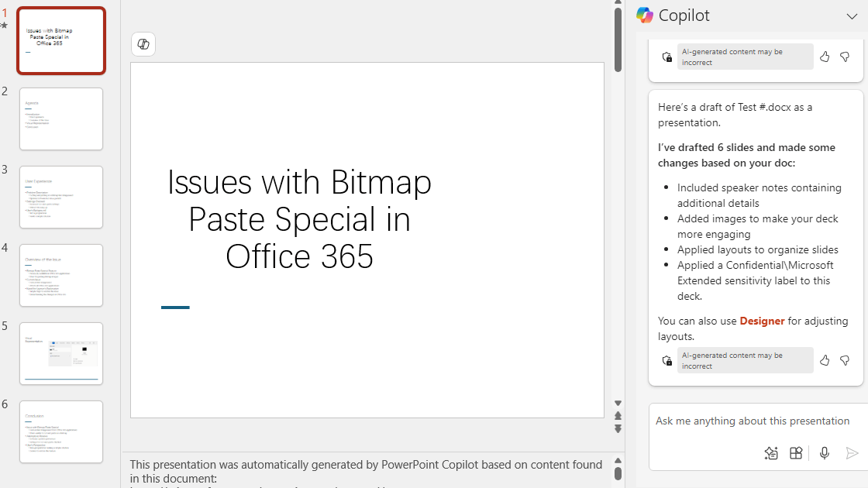
Task: Select slide 4 Overview of the Issue thumbnail
Action: [61, 276]
